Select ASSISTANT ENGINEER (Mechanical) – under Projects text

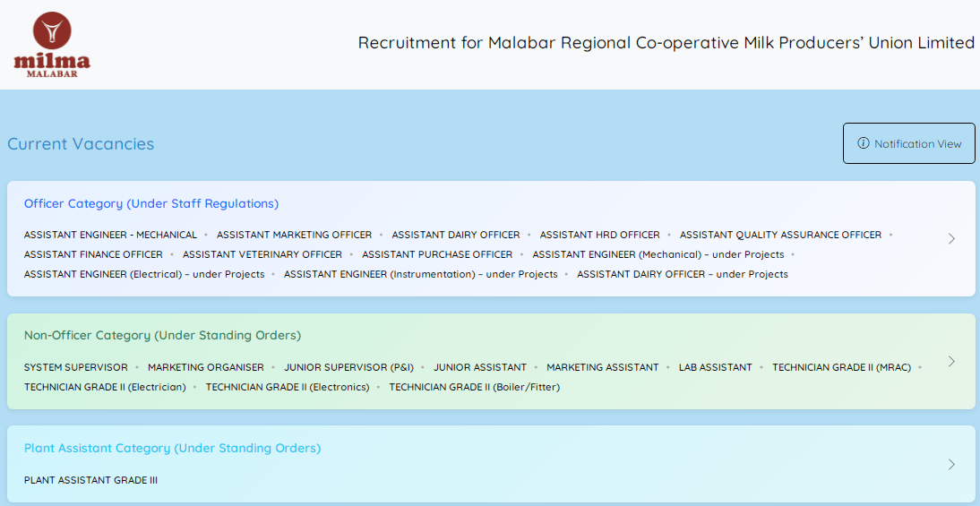658,255
